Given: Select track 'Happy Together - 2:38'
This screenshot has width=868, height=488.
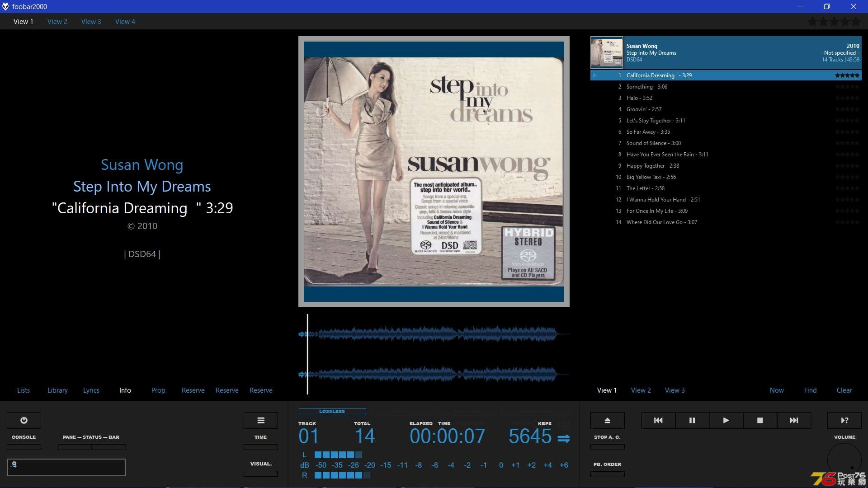Looking at the screenshot, I should pos(726,166).
